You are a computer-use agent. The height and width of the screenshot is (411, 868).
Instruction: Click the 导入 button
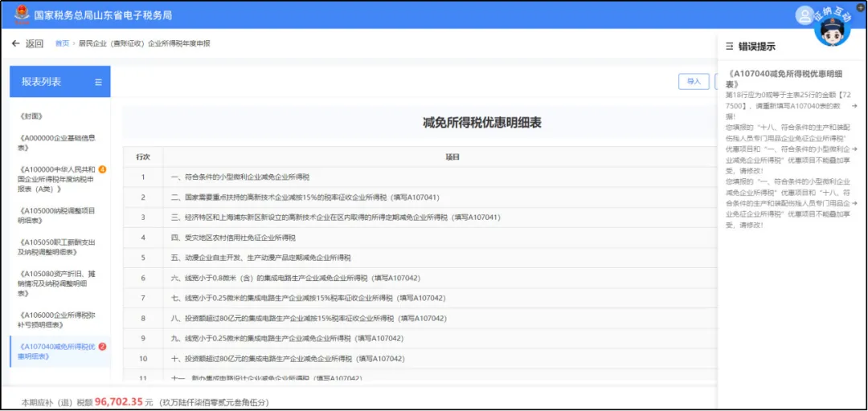point(694,81)
